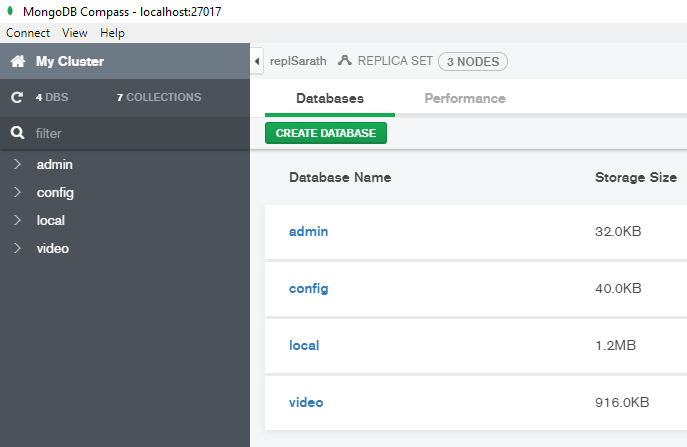Expand the admin database in sidebar
This screenshot has height=447, width=687.
(x=17, y=164)
